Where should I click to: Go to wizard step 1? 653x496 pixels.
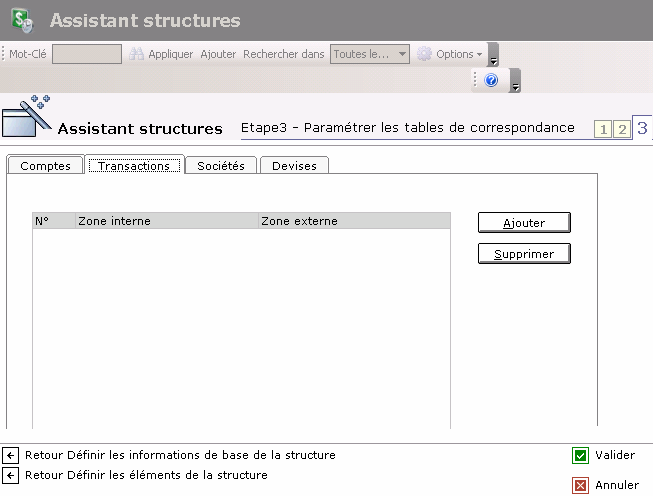tap(603, 129)
